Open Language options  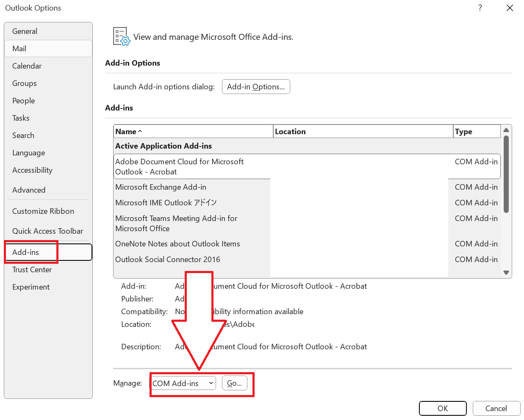[x=48, y=153]
